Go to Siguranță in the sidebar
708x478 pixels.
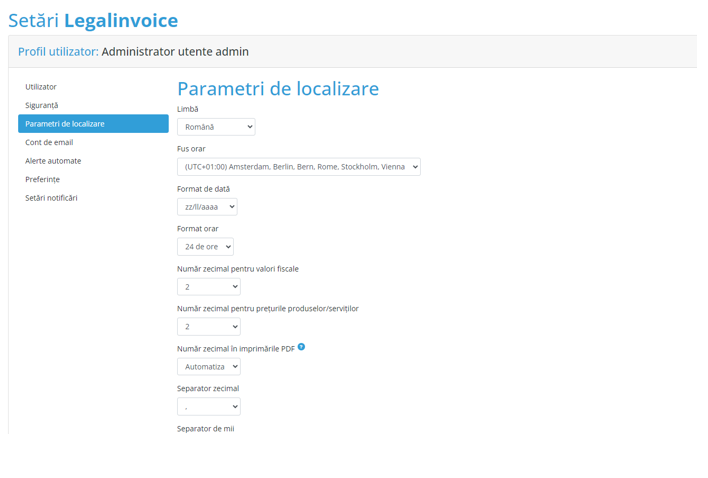tap(42, 105)
